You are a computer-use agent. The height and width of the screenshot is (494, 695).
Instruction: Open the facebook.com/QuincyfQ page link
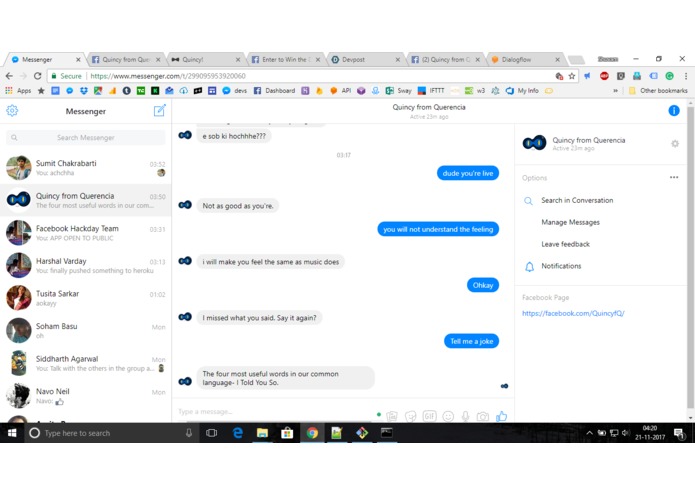(573, 313)
